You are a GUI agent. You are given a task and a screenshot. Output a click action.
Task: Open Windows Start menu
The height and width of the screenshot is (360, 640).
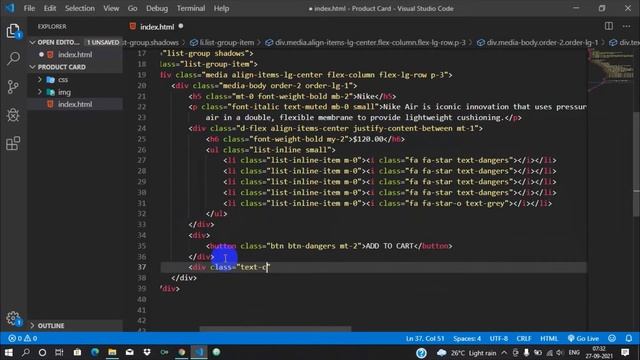click(8, 352)
